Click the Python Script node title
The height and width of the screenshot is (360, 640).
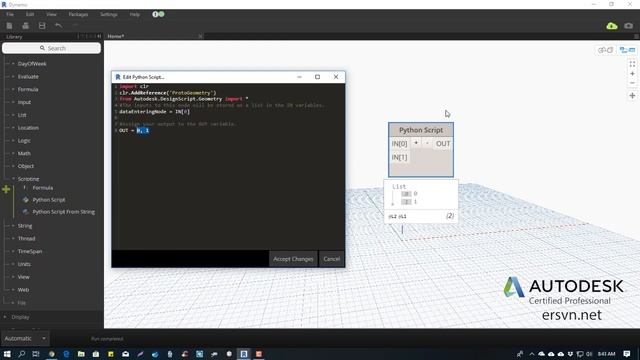tap(421, 130)
